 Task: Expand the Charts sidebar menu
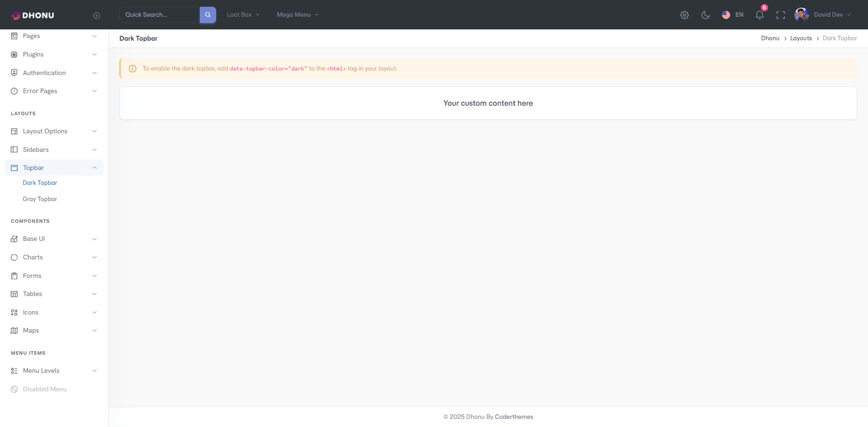coord(54,257)
